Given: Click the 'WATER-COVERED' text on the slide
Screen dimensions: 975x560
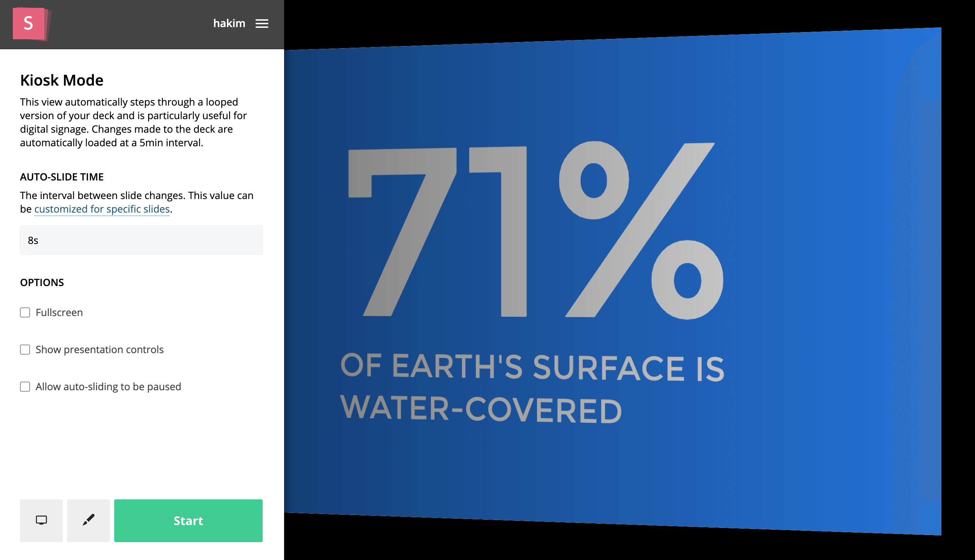Looking at the screenshot, I should [481, 409].
